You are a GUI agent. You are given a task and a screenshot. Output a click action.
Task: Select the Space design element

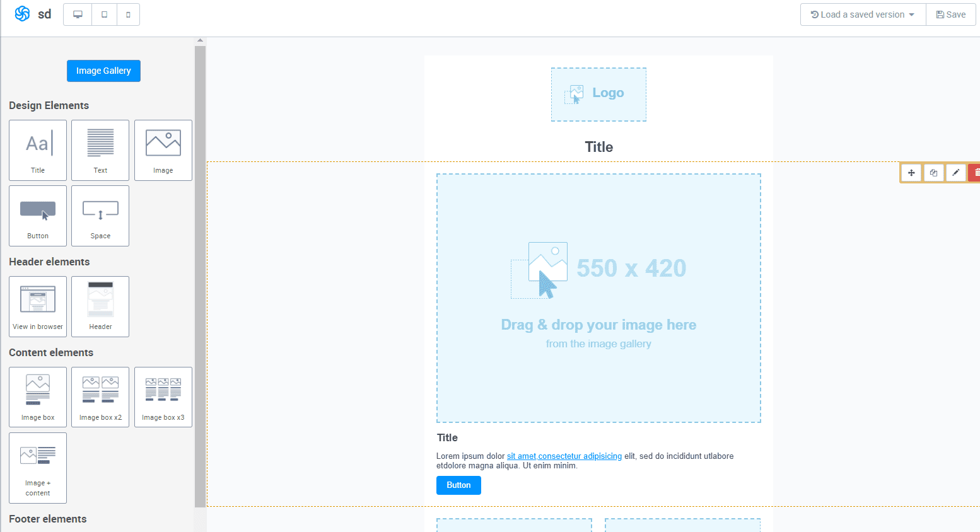click(100, 216)
